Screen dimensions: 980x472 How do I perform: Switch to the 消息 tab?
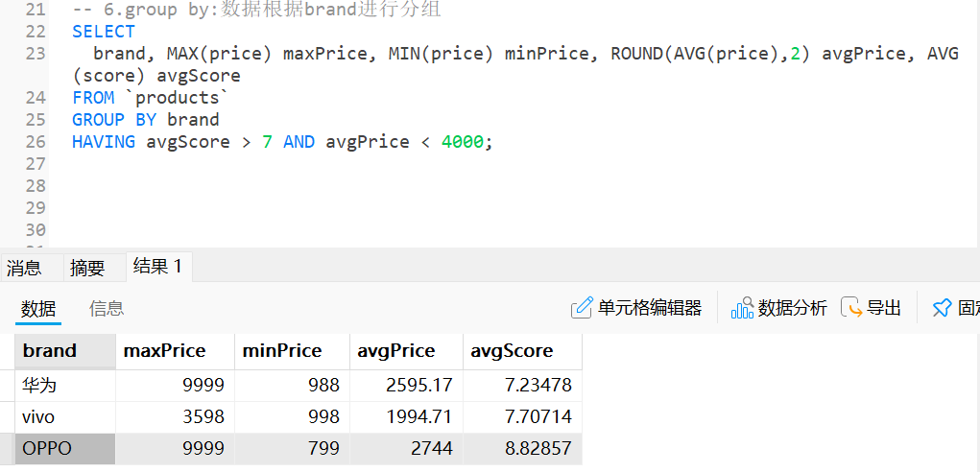24,268
